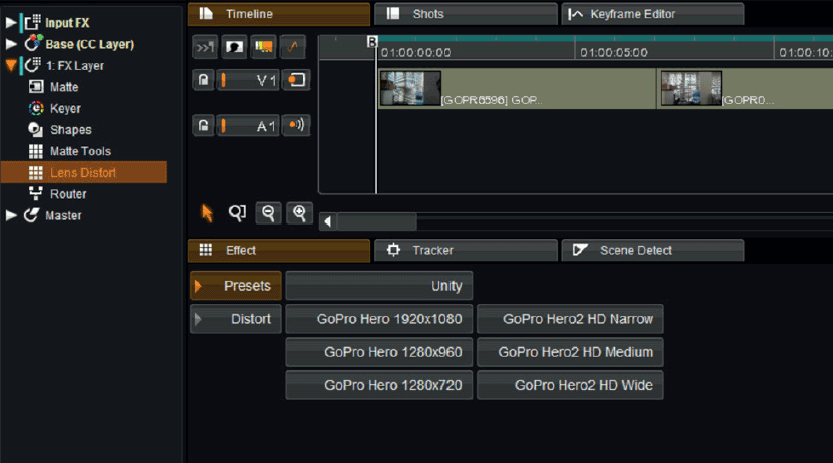Expand the Master tree node
Viewport: 833px width, 463px height.
pyautogui.click(x=11, y=215)
